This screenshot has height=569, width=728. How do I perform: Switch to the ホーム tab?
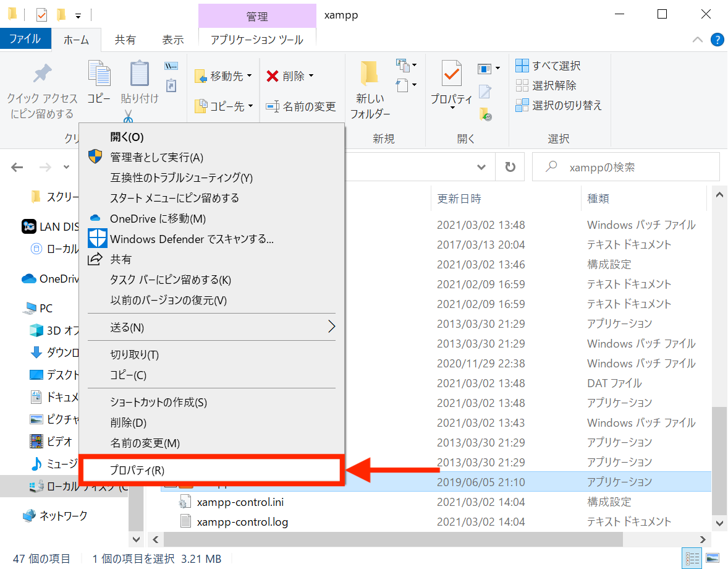(x=76, y=40)
